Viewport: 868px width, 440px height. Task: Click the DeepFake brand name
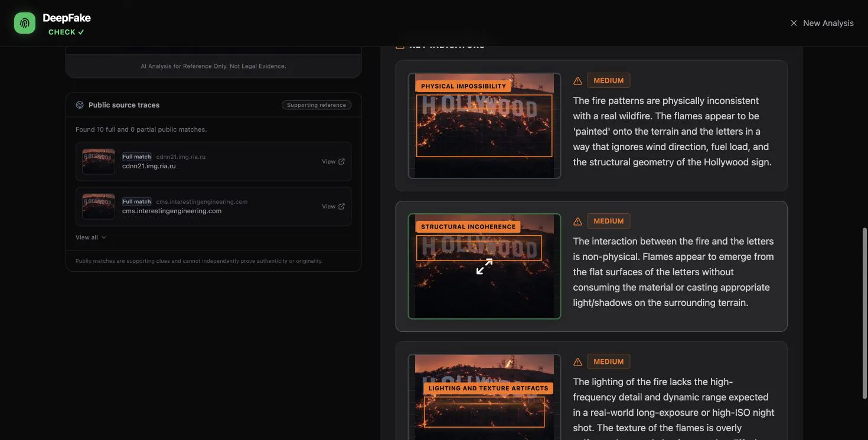(67, 18)
